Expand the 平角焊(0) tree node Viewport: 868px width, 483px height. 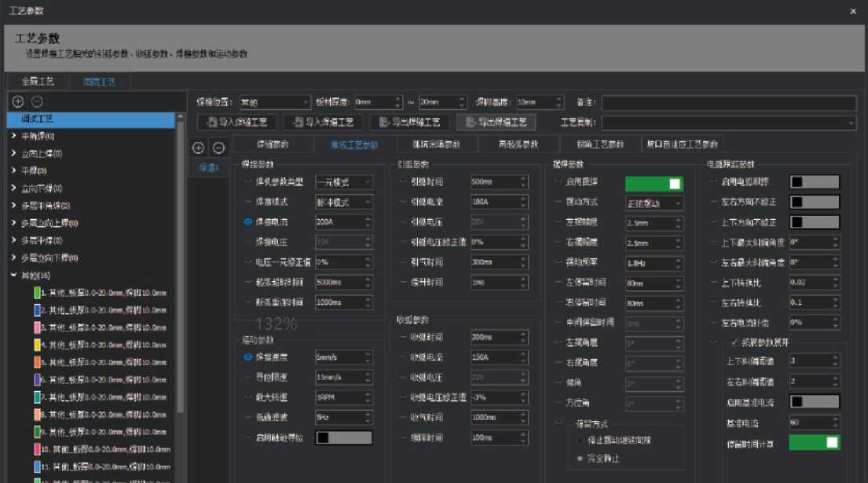pyautogui.click(x=13, y=136)
